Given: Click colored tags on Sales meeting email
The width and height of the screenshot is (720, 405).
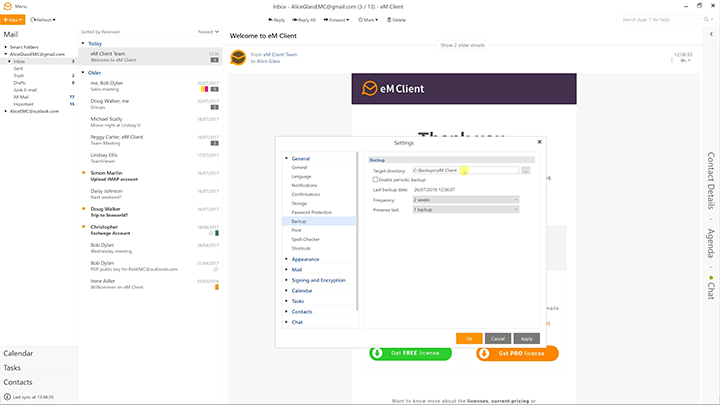Looking at the screenshot, I should pos(204,89).
